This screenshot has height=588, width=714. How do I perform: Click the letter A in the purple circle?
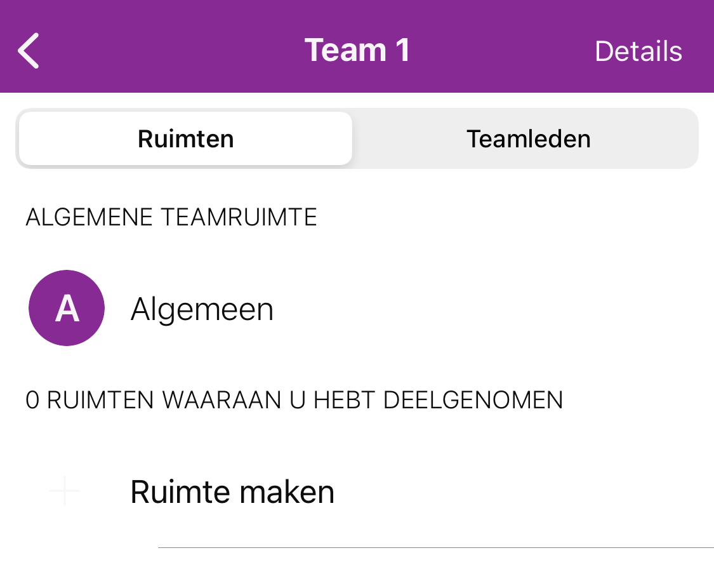[x=67, y=309]
